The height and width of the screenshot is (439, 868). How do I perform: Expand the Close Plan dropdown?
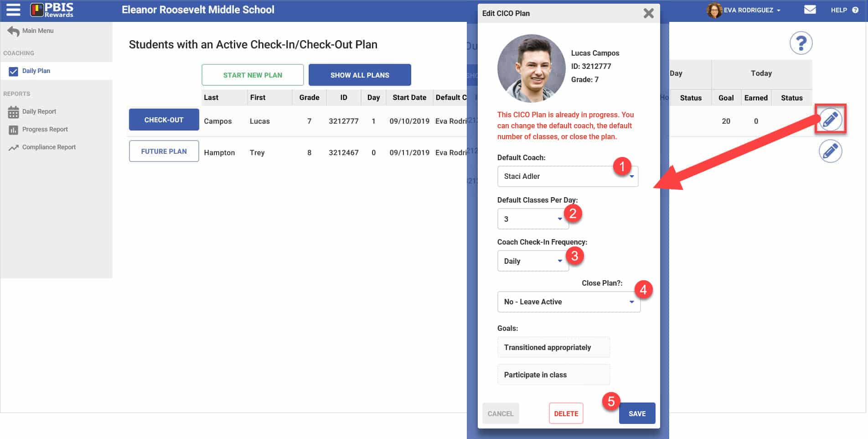pos(568,302)
